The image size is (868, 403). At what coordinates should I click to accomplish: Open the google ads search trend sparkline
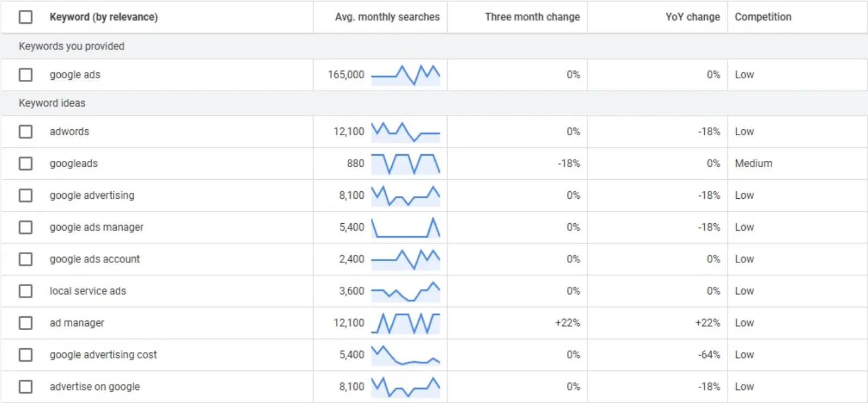(405, 75)
